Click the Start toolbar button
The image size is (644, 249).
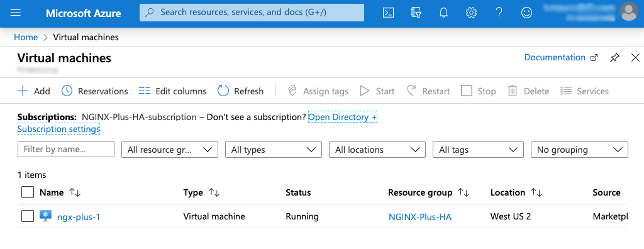click(377, 91)
